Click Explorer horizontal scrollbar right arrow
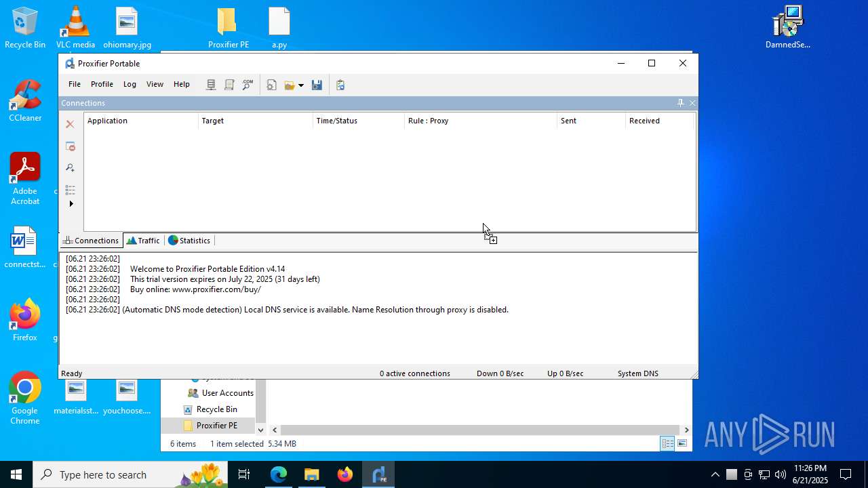 tap(686, 430)
